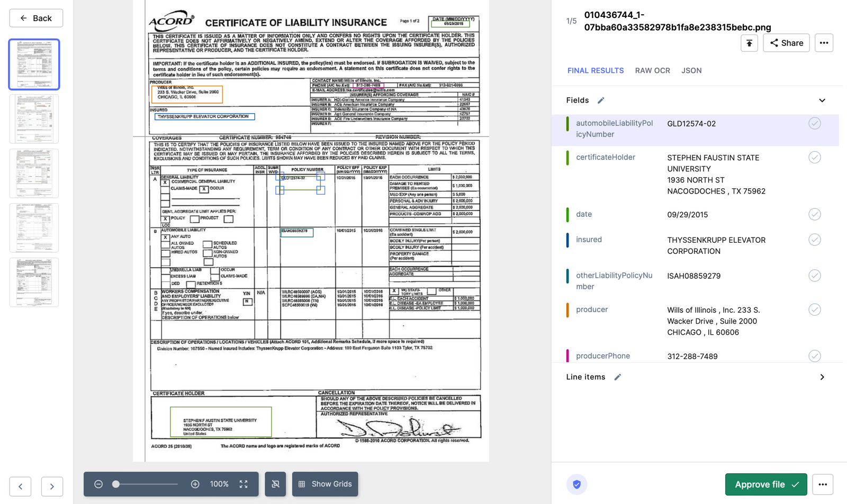Click the pencil icon beside Line items
The height and width of the screenshot is (504, 847).
coord(617,377)
